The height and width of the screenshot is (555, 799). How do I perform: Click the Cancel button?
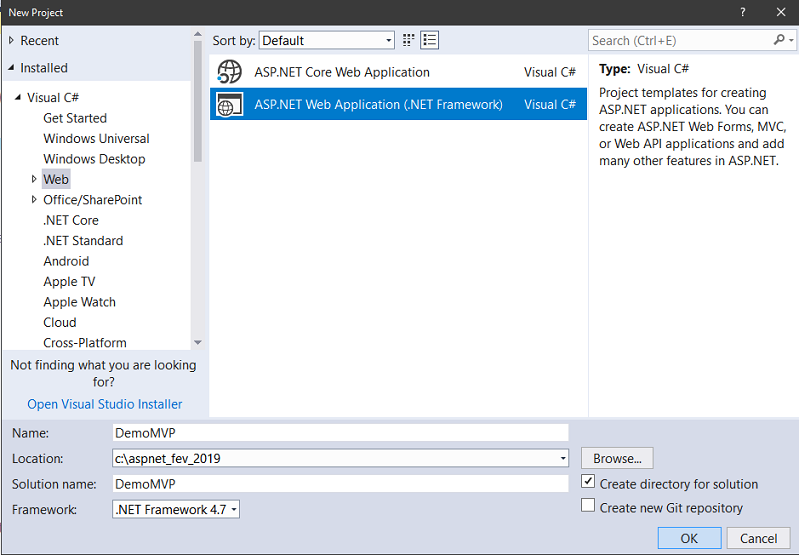coord(758,538)
